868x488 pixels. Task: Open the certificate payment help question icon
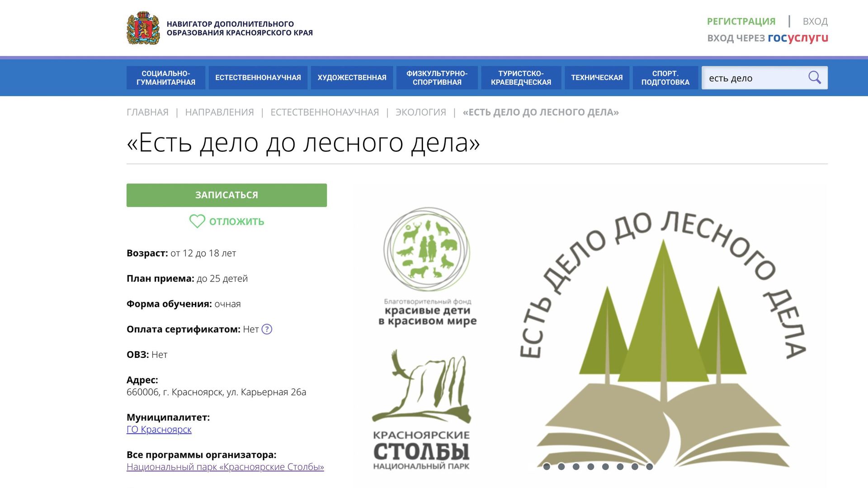tap(267, 329)
